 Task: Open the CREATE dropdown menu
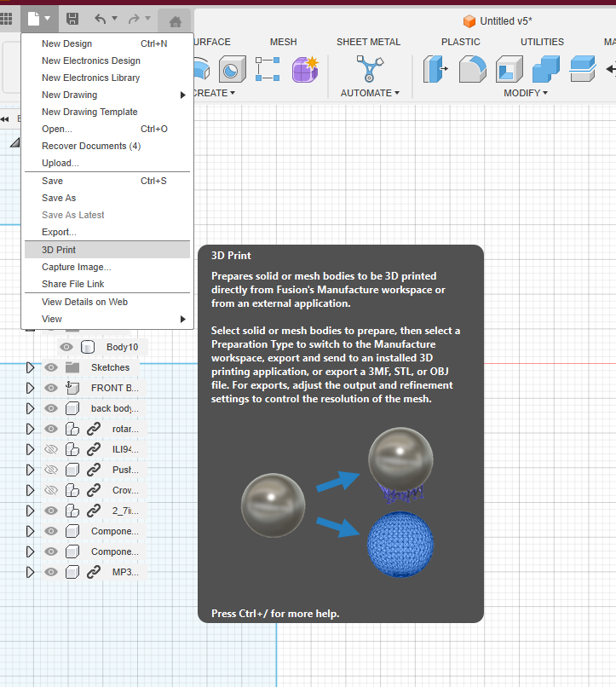coord(215,93)
